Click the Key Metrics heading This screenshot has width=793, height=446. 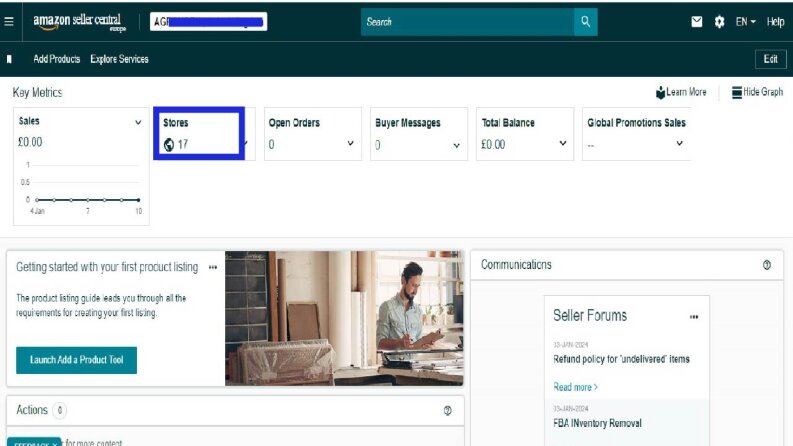37,93
